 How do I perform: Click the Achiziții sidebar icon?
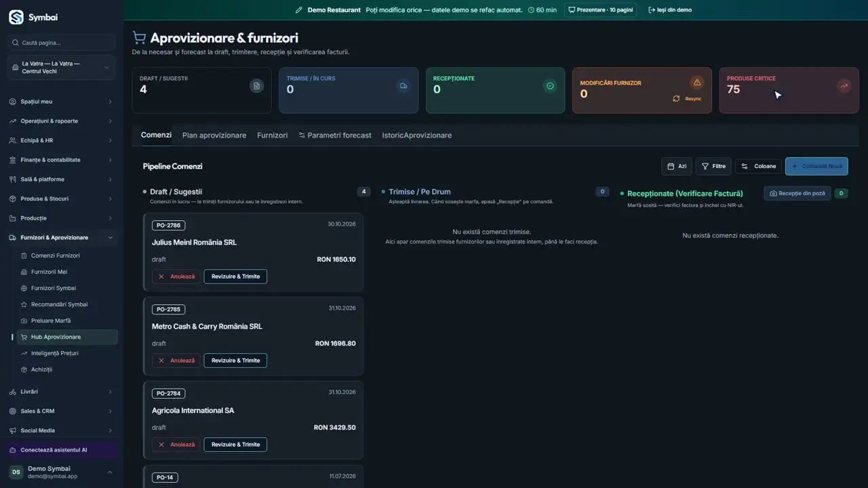tap(24, 369)
